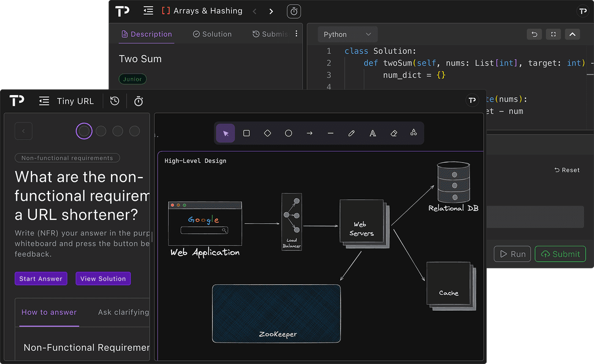Select the rectangle shape tool
The height and width of the screenshot is (364, 594).
(x=246, y=133)
